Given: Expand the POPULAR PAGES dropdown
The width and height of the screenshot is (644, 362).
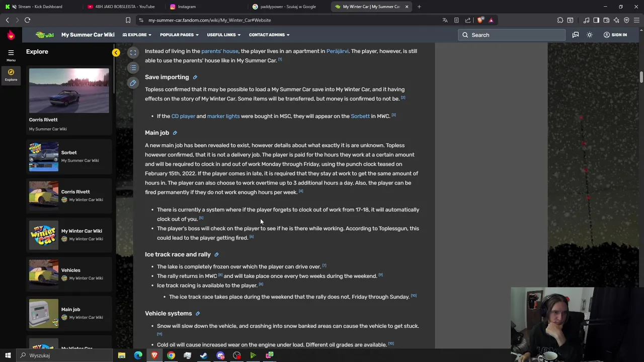Looking at the screenshot, I should (x=179, y=35).
